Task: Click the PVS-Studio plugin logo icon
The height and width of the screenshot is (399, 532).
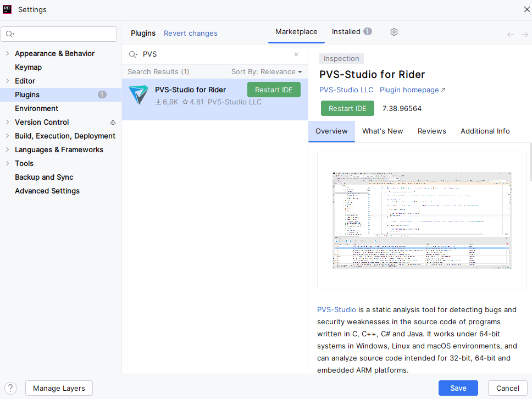Action: point(138,95)
